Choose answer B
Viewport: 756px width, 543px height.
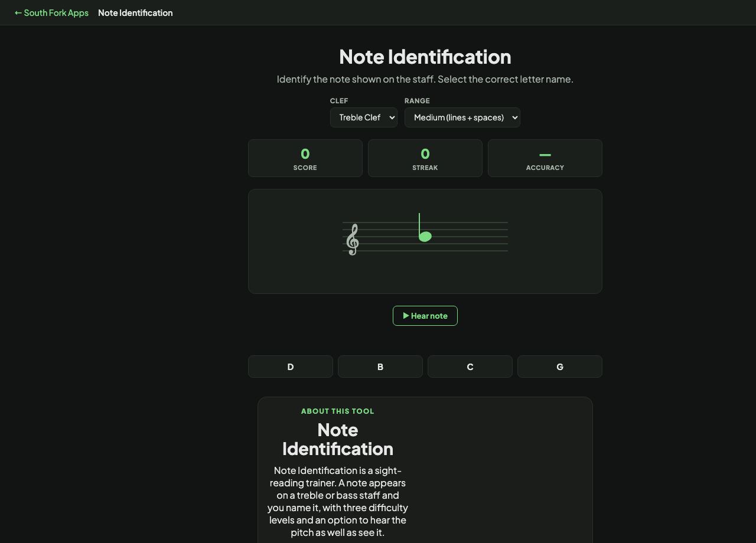(x=380, y=367)
